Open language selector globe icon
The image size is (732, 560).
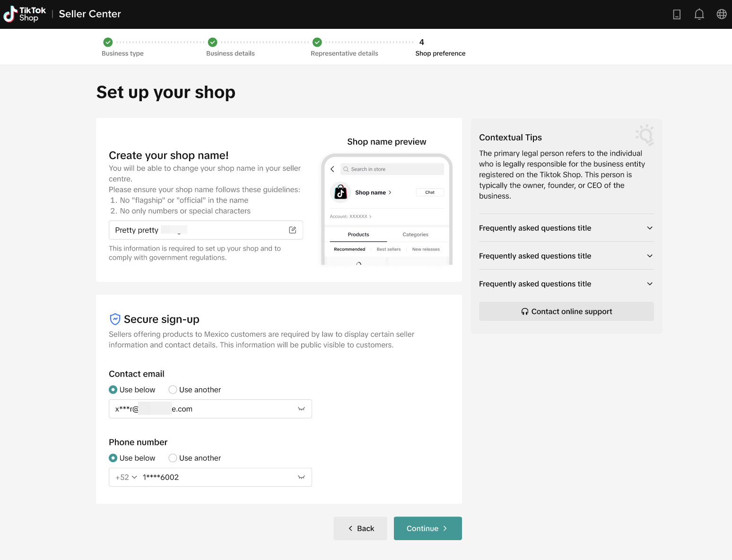coord(721,14)
